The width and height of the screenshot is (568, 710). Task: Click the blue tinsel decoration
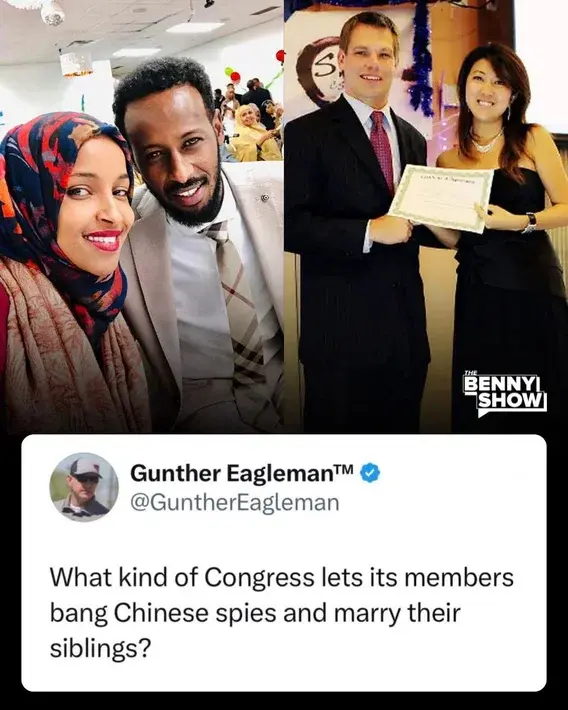click(422, 59)
